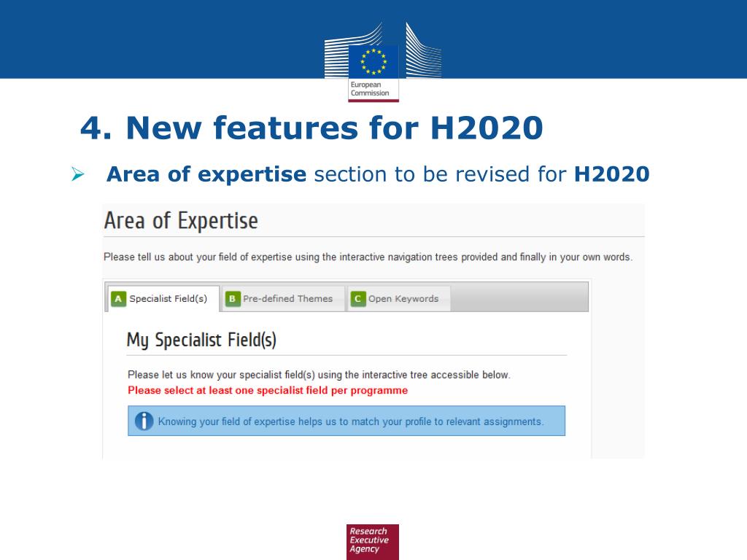Switch to the Specialist Field(s) tab
The image size is (747, 560).
(x=163, y=298)
